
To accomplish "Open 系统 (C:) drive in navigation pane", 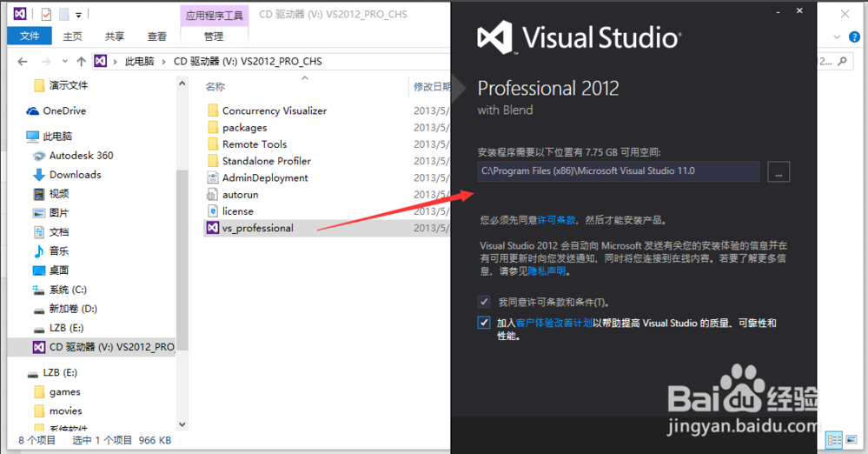I will tap(68, 290).
